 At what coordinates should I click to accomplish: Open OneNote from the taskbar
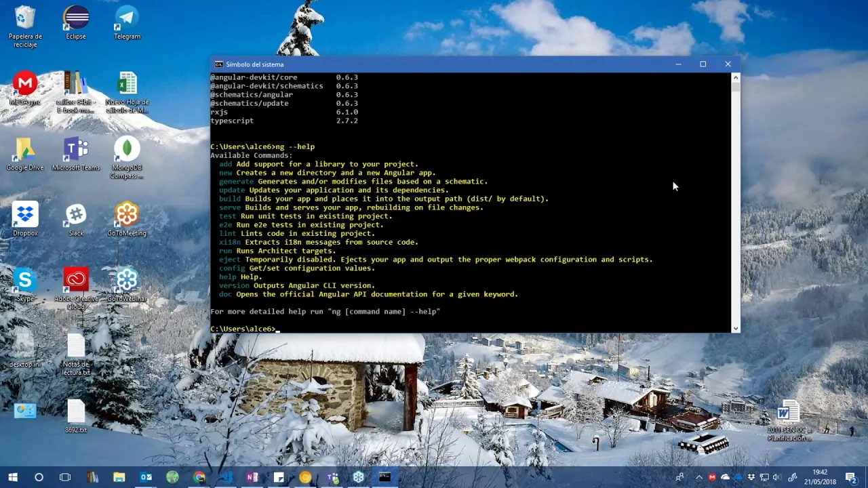(252, 477)
